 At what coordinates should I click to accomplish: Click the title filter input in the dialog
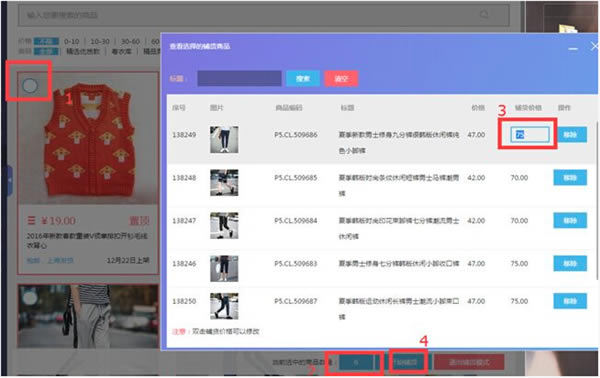239,78
